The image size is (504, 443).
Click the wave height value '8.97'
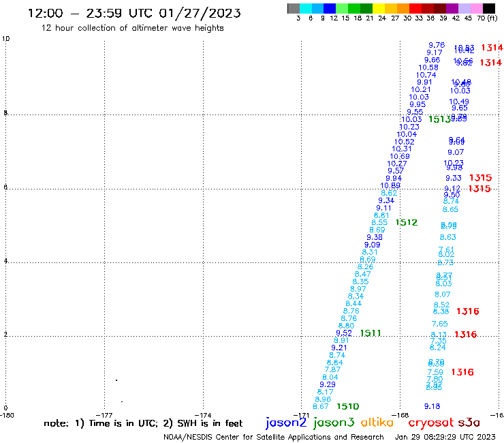(358, 289)
